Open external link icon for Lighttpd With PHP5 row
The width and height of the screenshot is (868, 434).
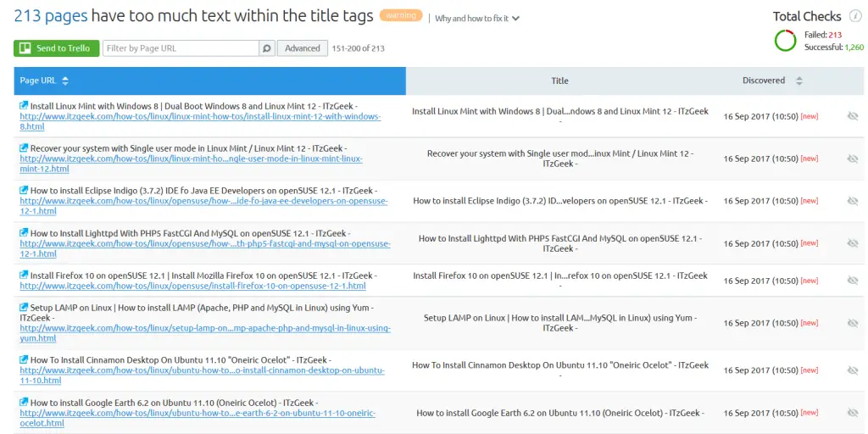24,233
